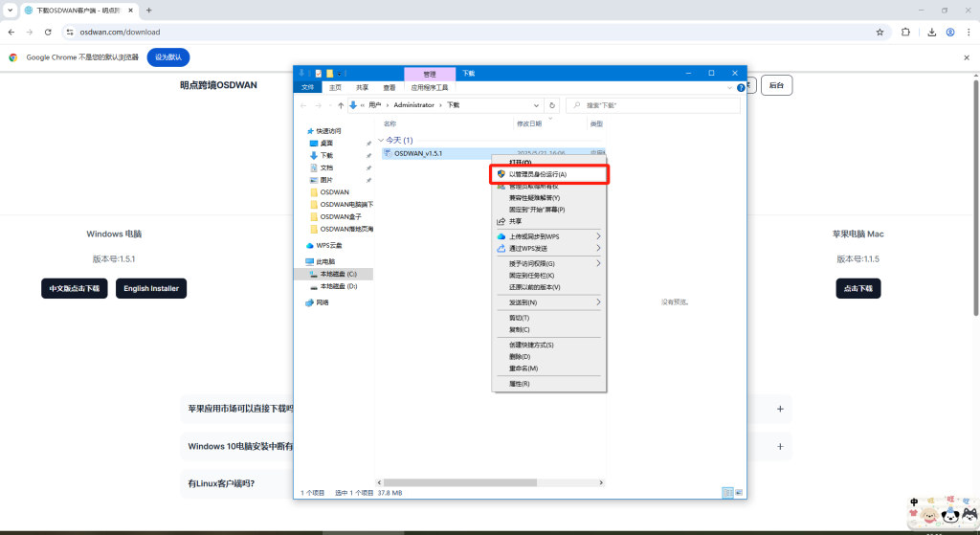Refresh the Explorer folder view
The height and width of the screenshot is (535, 980).
552,105
